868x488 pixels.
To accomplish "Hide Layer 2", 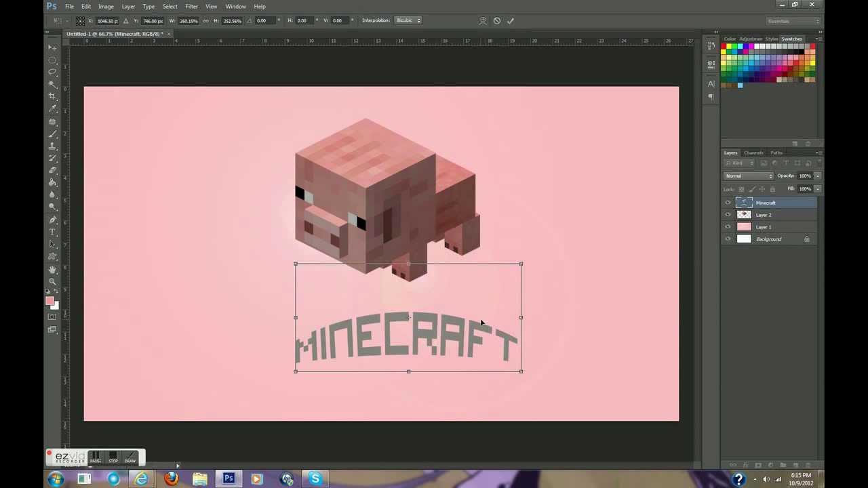I will (728, 215).
